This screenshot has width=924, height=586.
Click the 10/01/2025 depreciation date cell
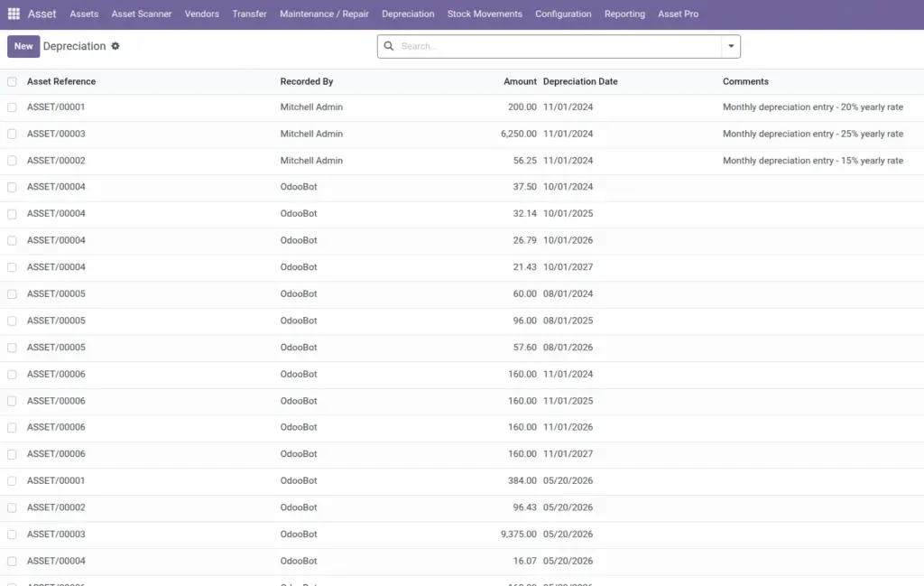[568, 213]
